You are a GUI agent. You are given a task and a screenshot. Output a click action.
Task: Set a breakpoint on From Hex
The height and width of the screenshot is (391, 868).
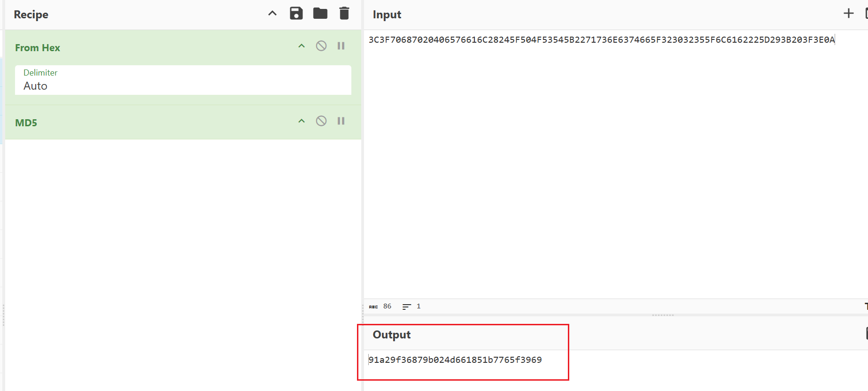341,46
